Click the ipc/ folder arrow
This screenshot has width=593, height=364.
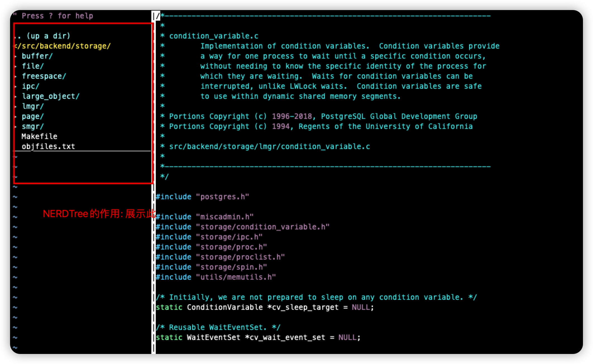[x=16, y=86]
